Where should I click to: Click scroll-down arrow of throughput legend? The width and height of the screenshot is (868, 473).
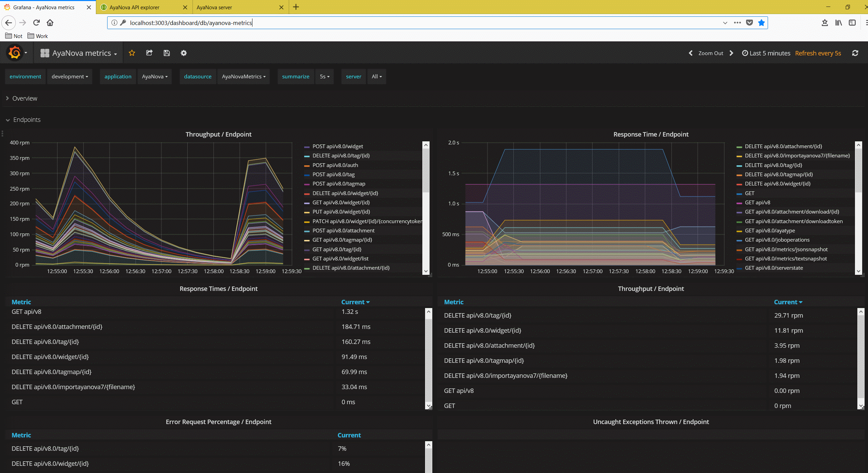pos(426,271)
